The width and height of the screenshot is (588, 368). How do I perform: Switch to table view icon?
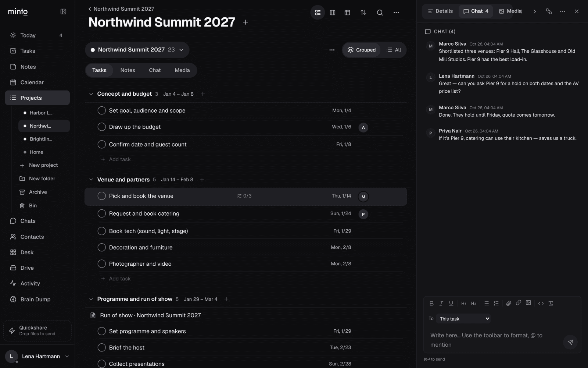click(x=347, y=13)
